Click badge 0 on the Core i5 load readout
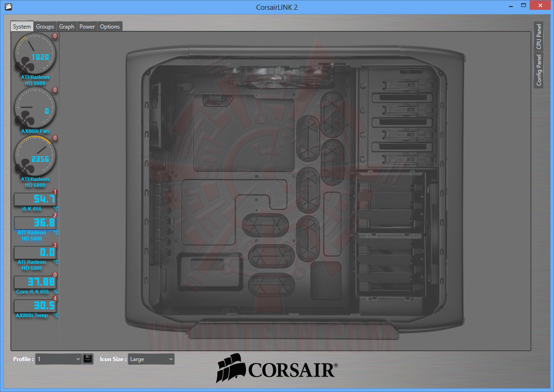 [x=55, y=275]
